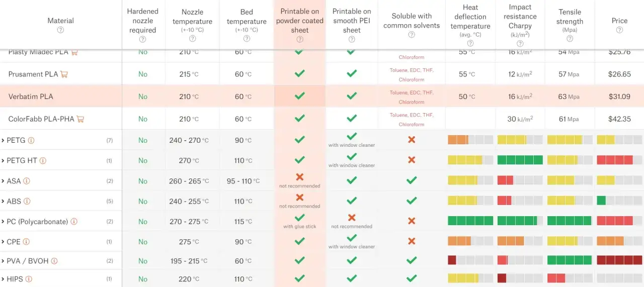Click help icon under Material header
Viewport: 644px width, 287px height.
pyautogui.click(x=60, y=30)
